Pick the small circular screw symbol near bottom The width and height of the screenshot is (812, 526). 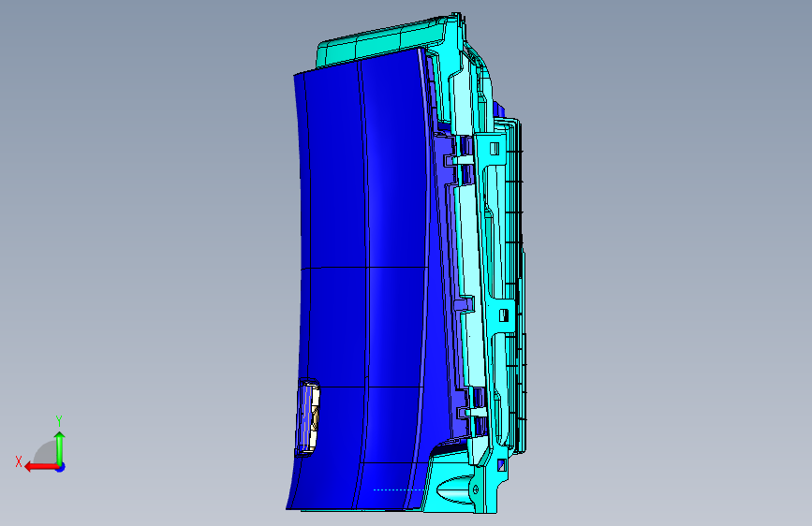[x=476, y=489]
